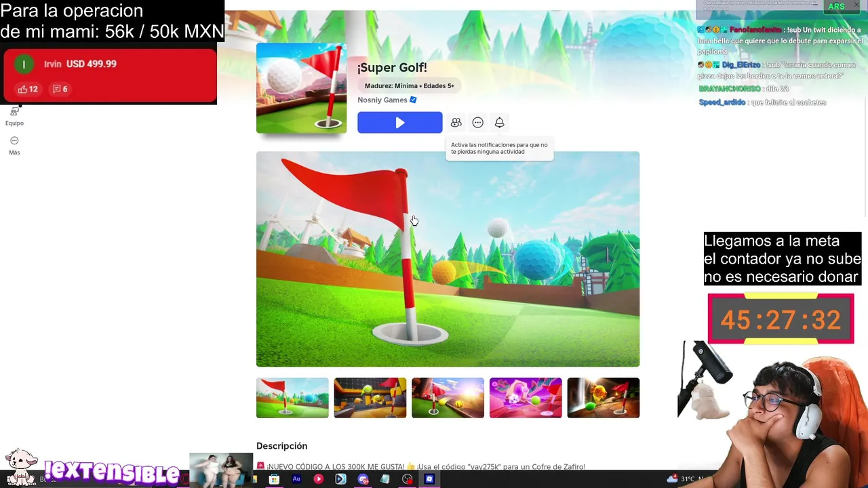Viewport: 868px width, 488px height.
Task: Select the first red flag gallery thumbnail
Action: click(292, 398)
